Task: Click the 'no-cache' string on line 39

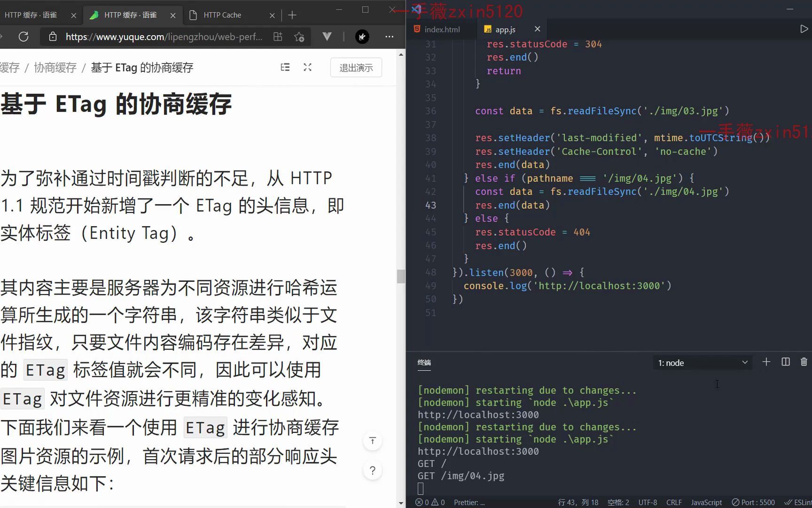Action: click(683, 151)
